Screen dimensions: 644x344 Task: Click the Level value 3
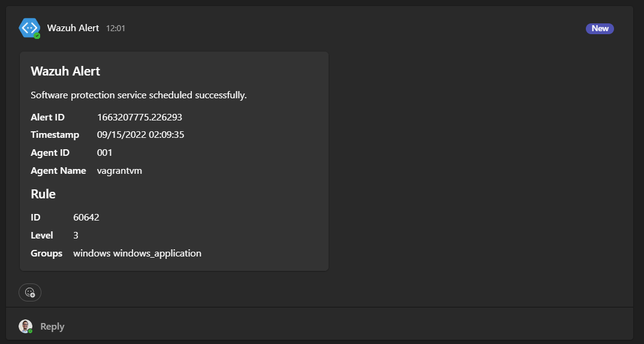76,235
